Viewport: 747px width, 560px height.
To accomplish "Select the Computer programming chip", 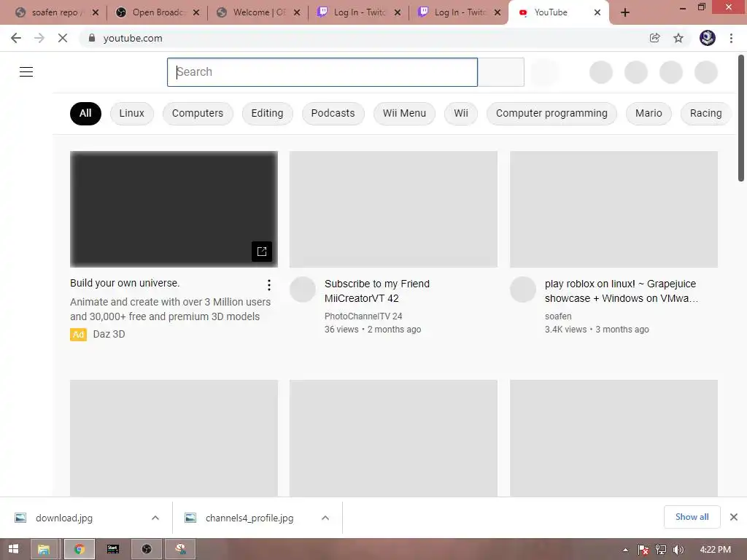I will click(x=551, y=113).
